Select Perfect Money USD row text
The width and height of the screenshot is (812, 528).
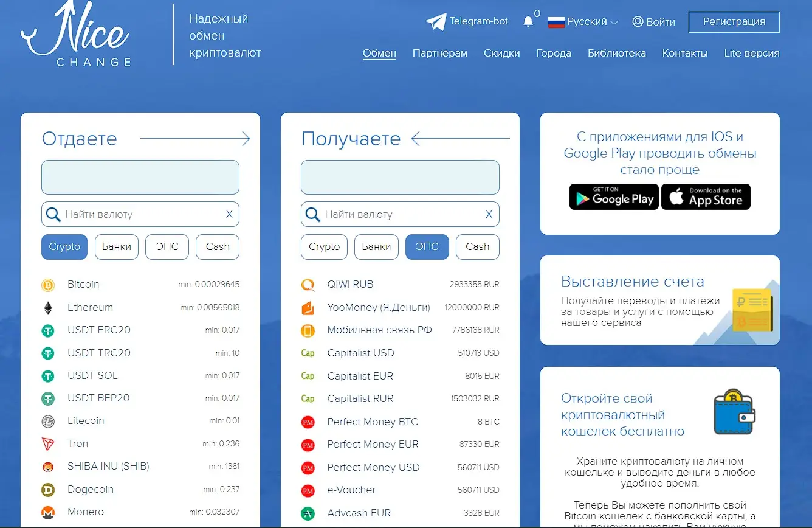[373, 467]
